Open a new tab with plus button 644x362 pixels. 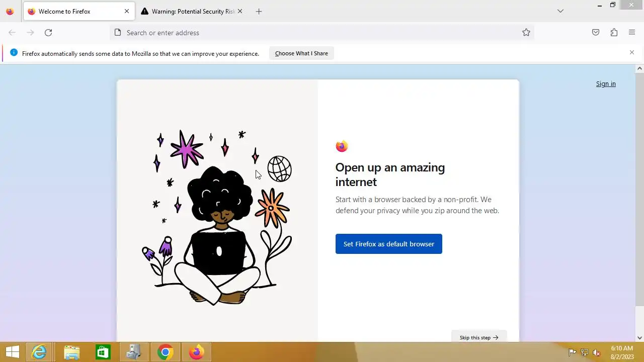coord(259,11)
